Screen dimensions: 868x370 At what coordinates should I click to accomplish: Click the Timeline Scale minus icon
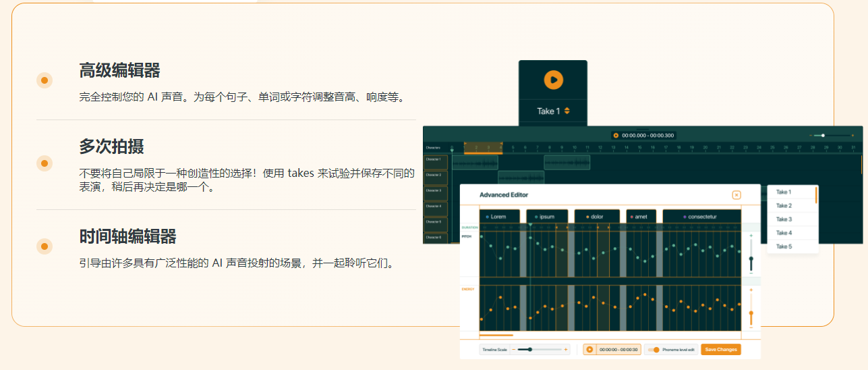coord(514,350)
